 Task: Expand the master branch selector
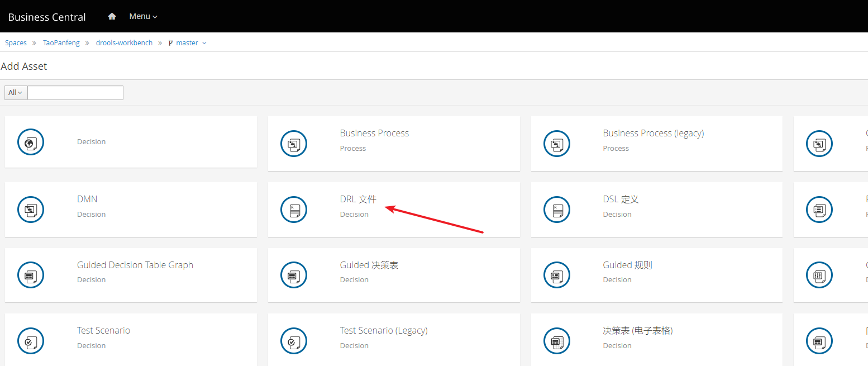pos(188,42)
